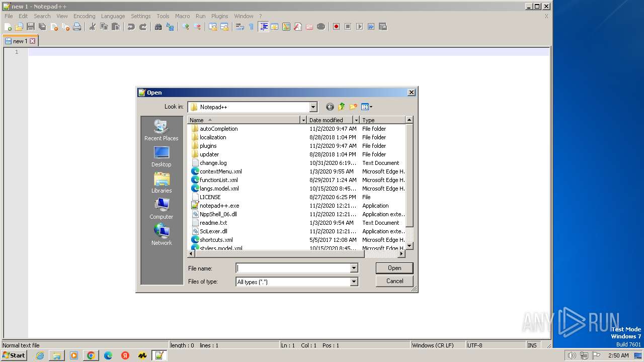The image size is (644, 362).
Task: Click the Up One Level folder icon
Action: (342, 107)
